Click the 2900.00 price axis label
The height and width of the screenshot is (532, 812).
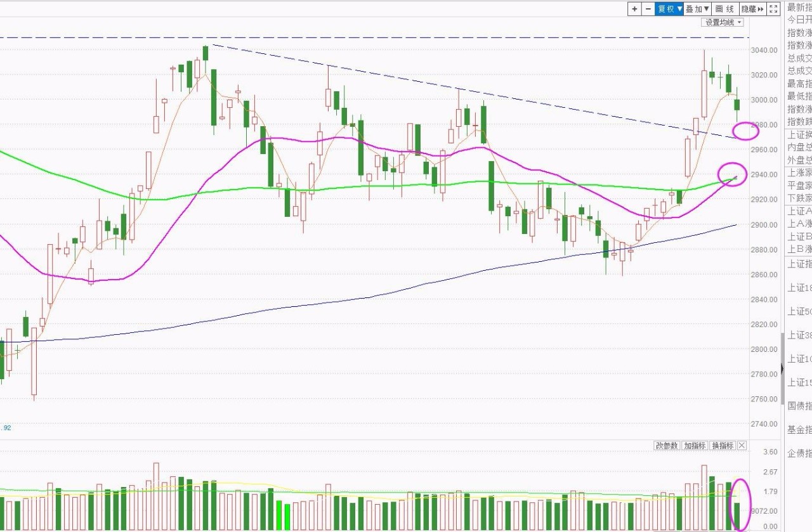coord(764,225)
